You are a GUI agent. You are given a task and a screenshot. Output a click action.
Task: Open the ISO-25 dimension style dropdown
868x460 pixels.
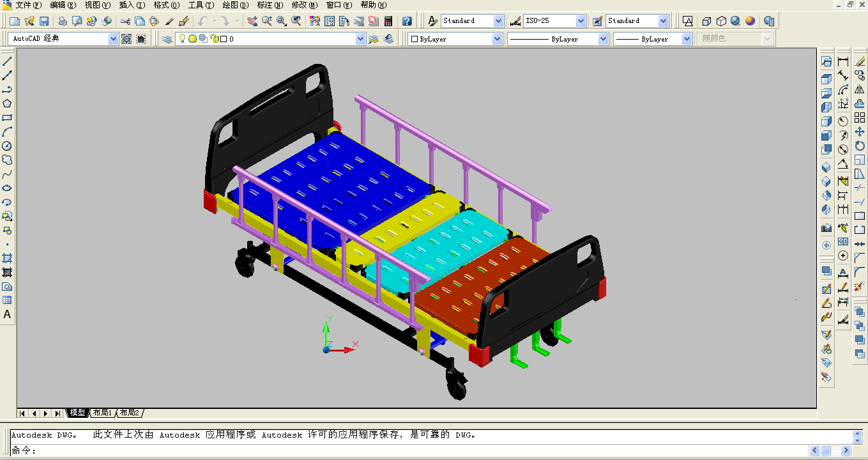[x=581, y=21]
